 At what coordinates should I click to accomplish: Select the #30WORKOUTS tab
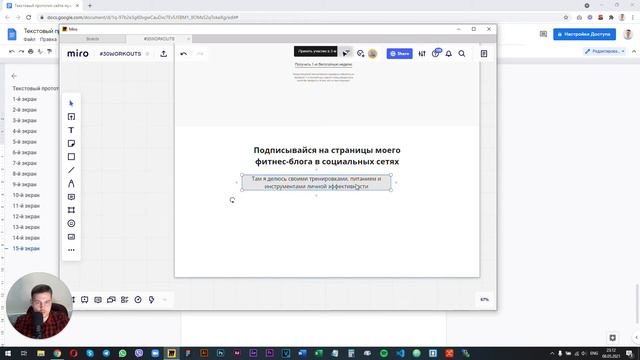tap(159, 39)
